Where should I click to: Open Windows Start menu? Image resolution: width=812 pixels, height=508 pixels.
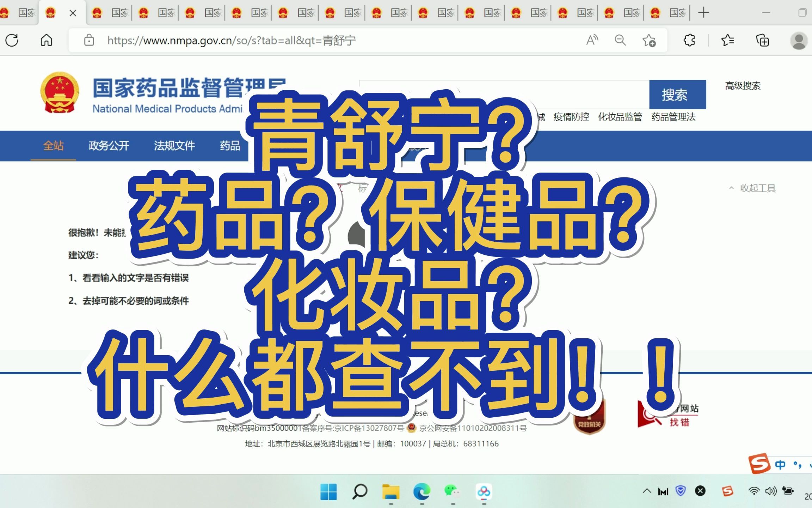click(328, 492)
